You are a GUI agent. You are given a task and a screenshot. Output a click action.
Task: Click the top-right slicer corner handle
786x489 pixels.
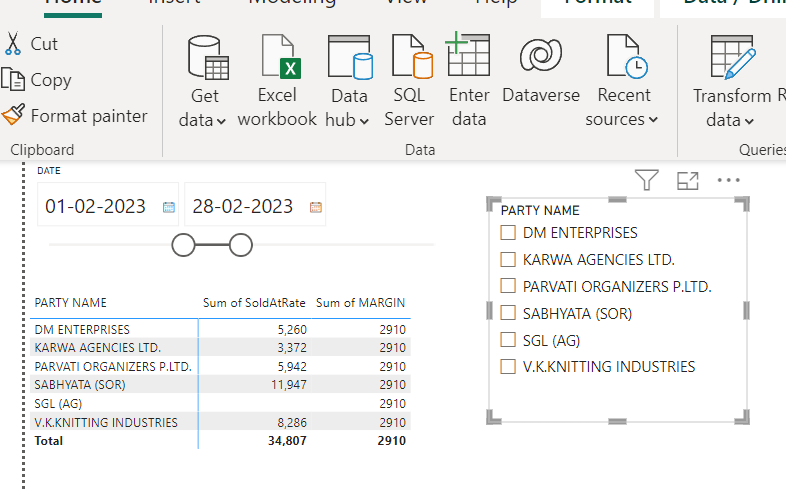tap(743, 203)
